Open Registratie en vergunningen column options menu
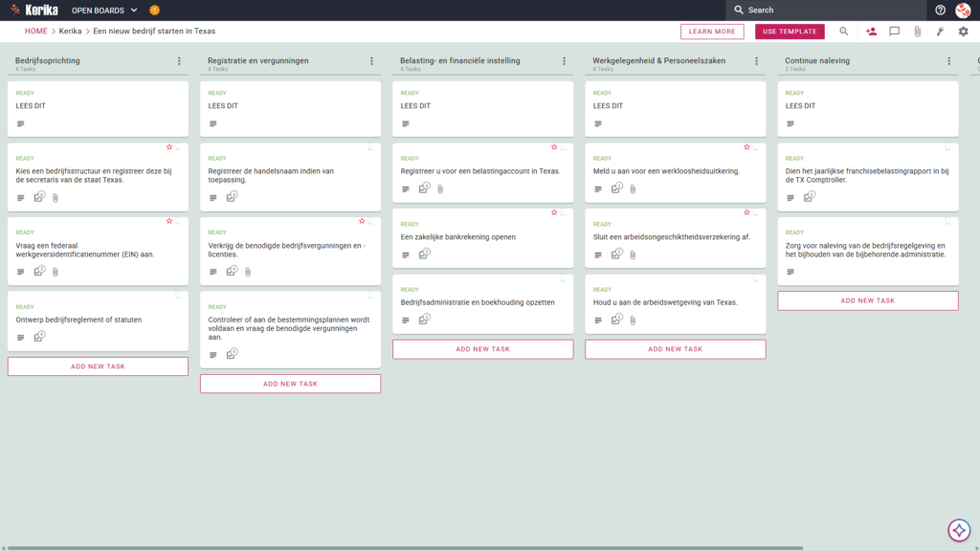The width and height of the screenshot is (980, 551). tap(372, 61)
